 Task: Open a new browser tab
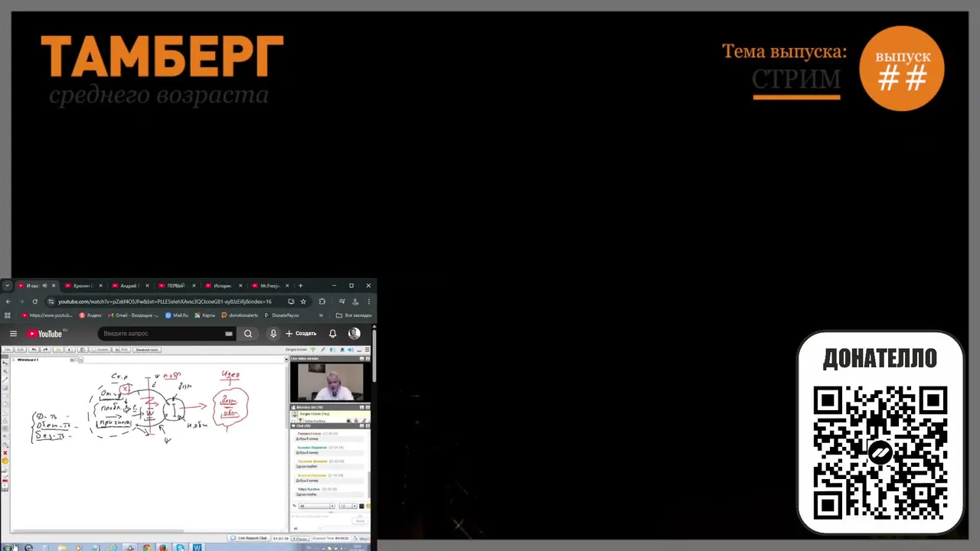click(300, 285)
